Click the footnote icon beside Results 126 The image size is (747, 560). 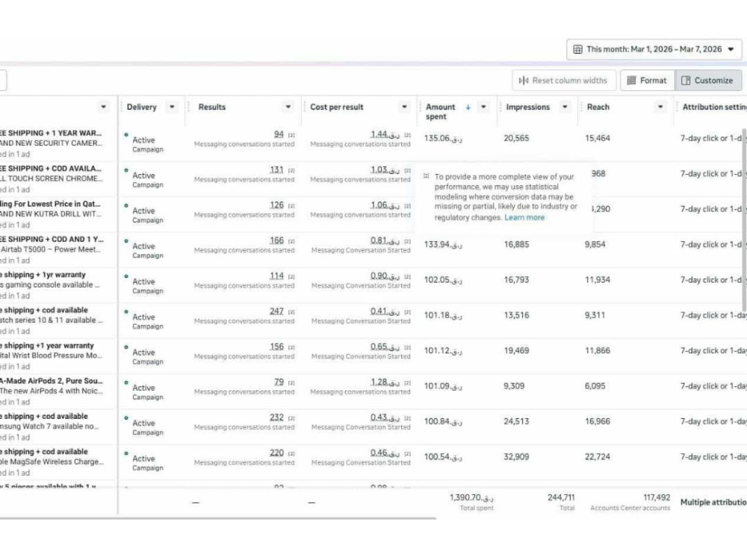(x=291, y=206)
